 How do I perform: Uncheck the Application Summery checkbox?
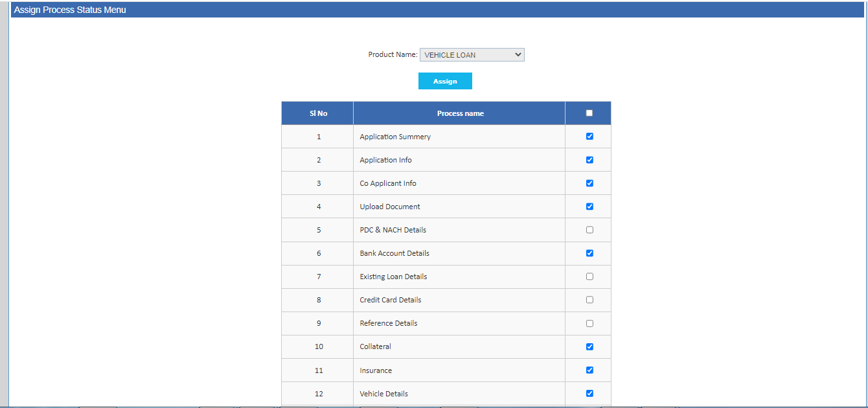[589, 137]
